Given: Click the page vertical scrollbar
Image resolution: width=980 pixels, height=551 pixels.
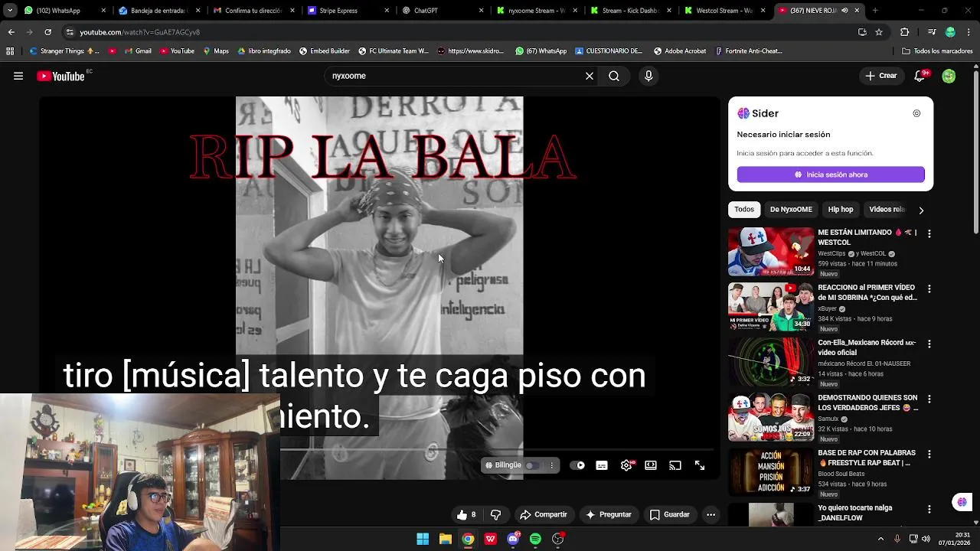Looking at the screenshot, I should 975,153.
